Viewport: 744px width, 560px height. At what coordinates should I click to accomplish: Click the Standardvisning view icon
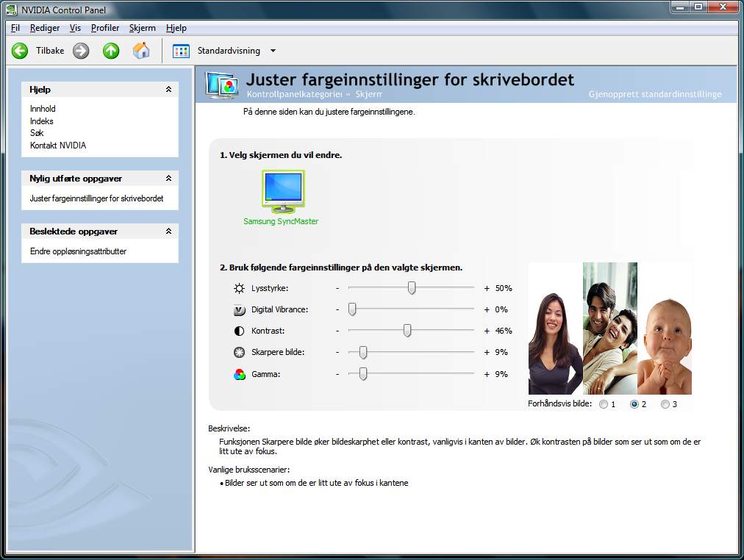click(x=181, y=51)
